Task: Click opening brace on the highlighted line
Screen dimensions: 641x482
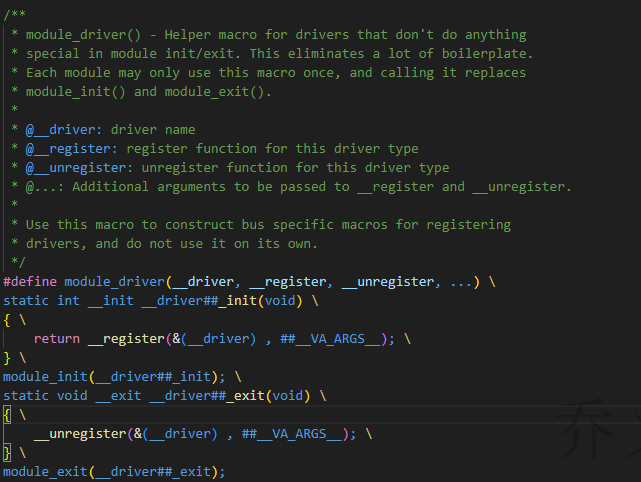Action: [x=7, y=414]
